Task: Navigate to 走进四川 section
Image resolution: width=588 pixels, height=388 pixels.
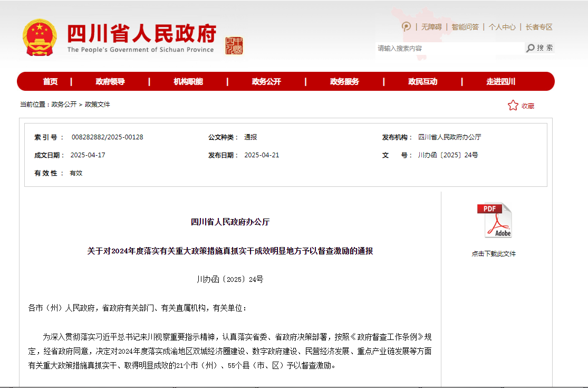Action: click(500, 81)
